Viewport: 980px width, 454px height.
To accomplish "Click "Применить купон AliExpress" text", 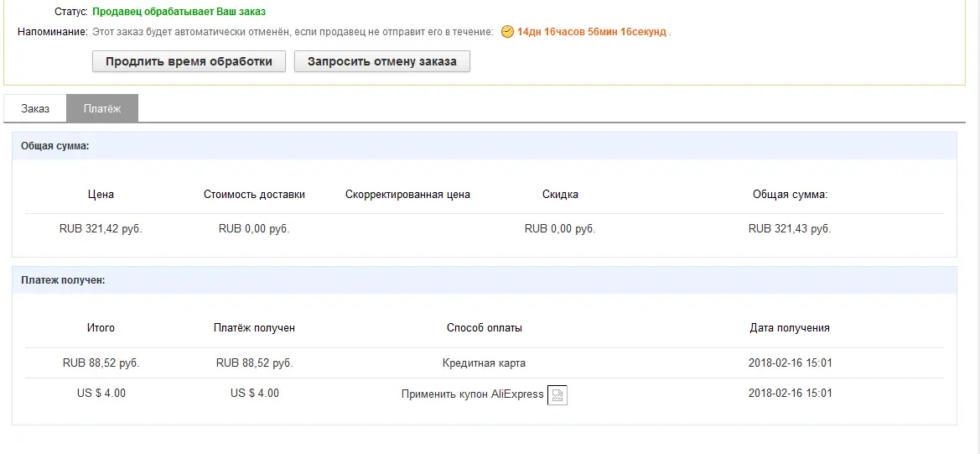I will pyautogui.click(x=473, y=394).
